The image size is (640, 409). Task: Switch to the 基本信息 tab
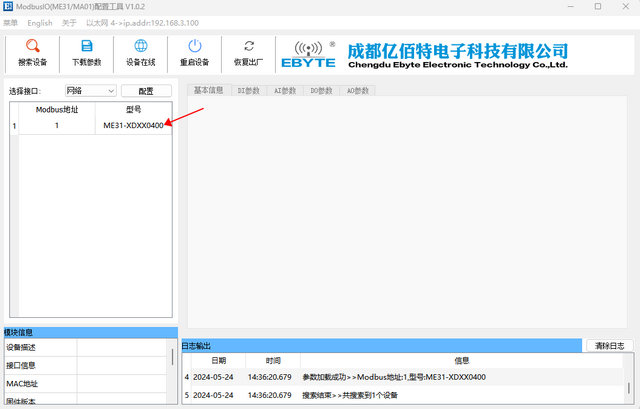click(209, 90)
